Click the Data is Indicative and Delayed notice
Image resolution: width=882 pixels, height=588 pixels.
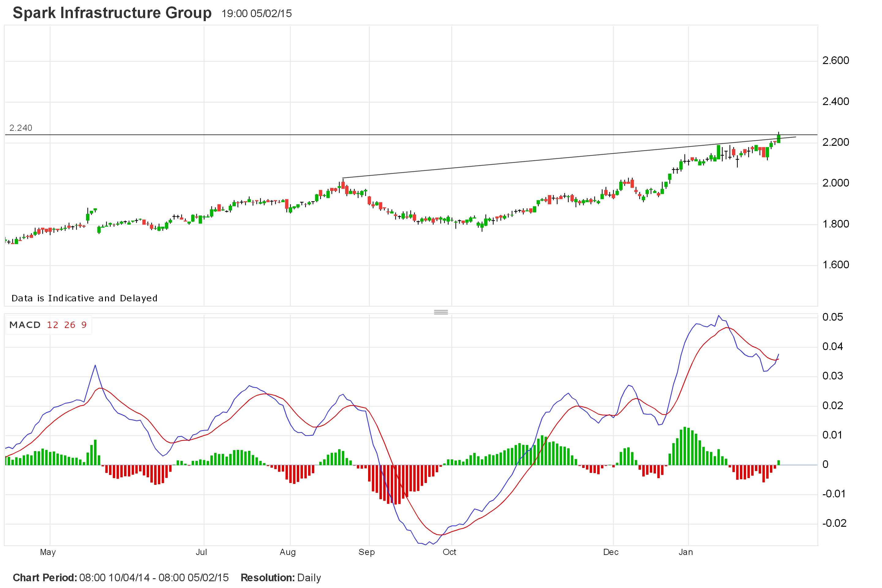85,298
